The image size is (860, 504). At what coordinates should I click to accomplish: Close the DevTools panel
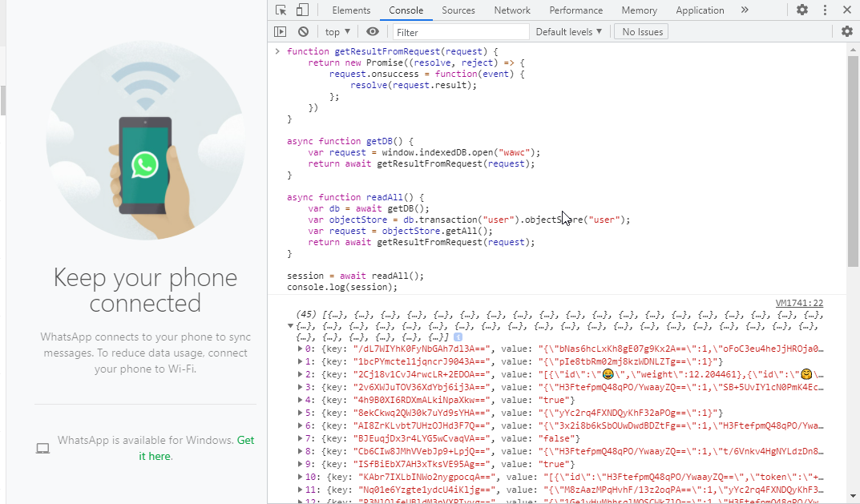pyautogui.click(x=847, y=10)
